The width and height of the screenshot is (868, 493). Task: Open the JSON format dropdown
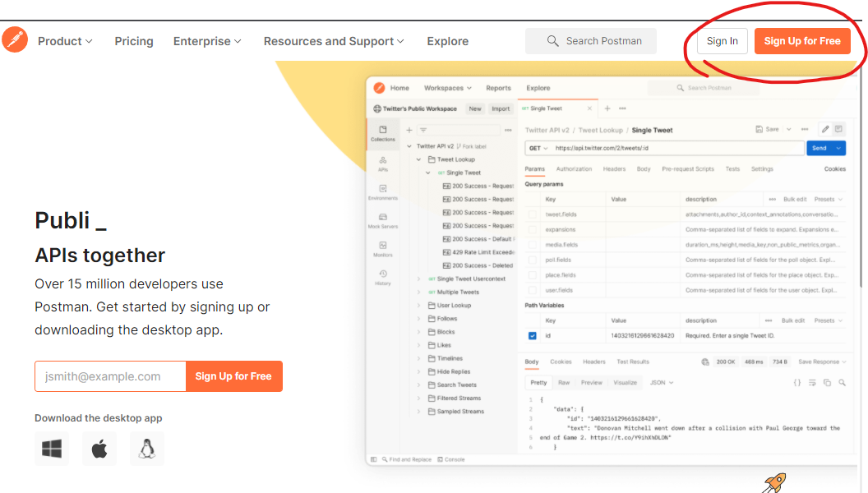662,382
